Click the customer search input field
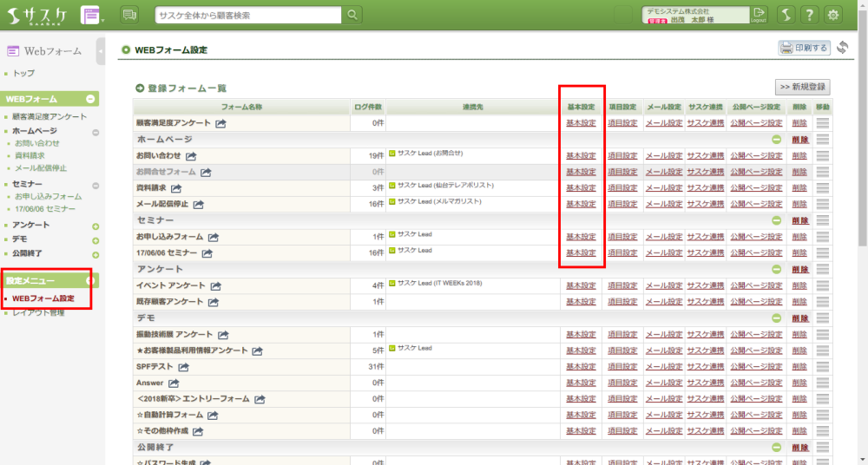The height and width of the screenshot is (465, 868). coord(248,15)
